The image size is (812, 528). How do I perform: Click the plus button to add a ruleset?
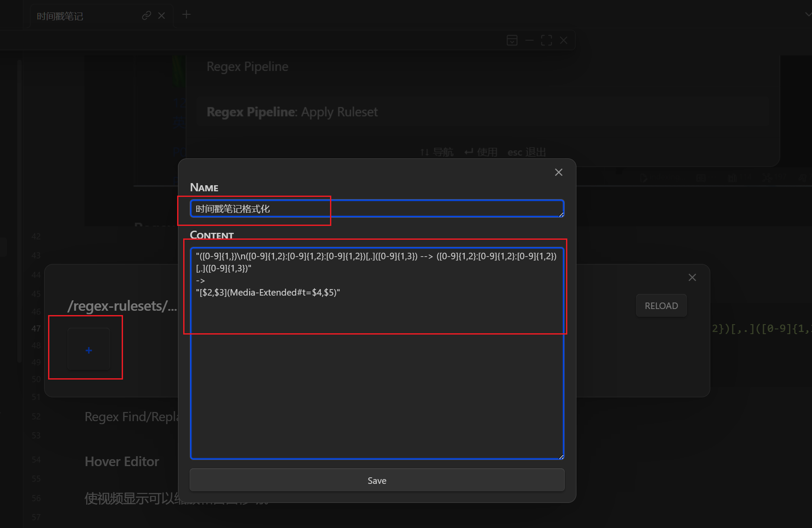tap(89, 350)
